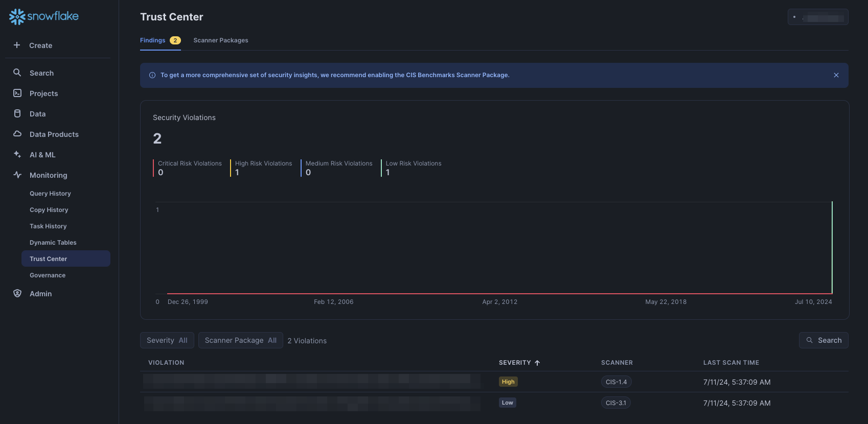Open Projects via its terminal icon
This screenshot has height=424, width=868.
pos(17,93)
